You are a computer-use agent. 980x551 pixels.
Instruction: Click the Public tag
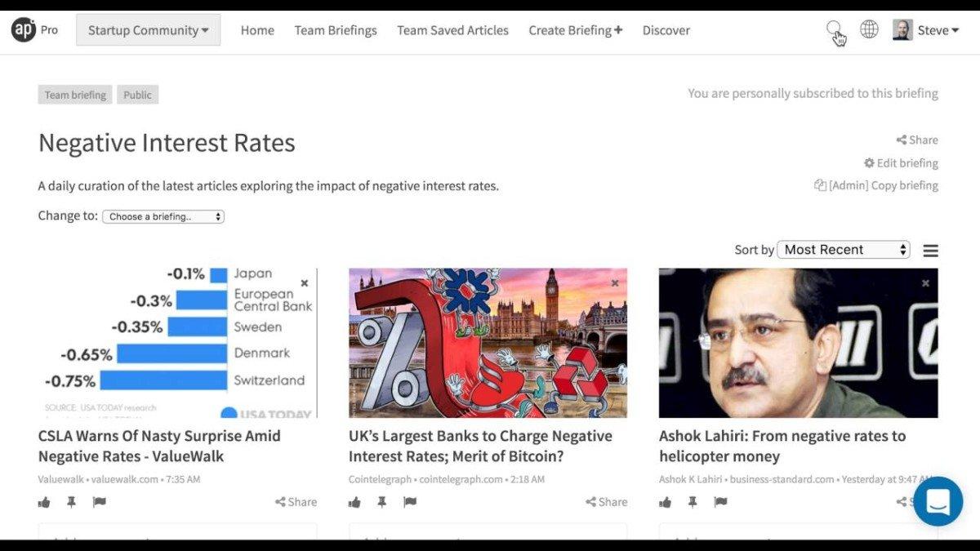tap(137, 95)
